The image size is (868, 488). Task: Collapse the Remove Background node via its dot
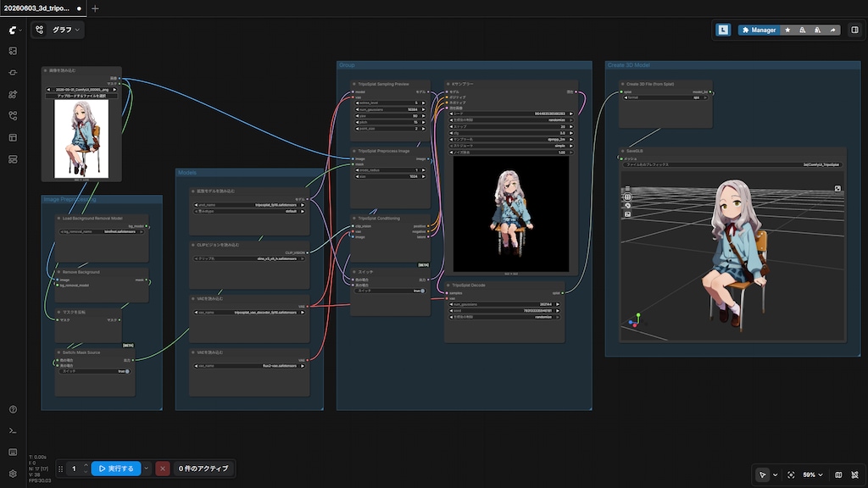58,272
